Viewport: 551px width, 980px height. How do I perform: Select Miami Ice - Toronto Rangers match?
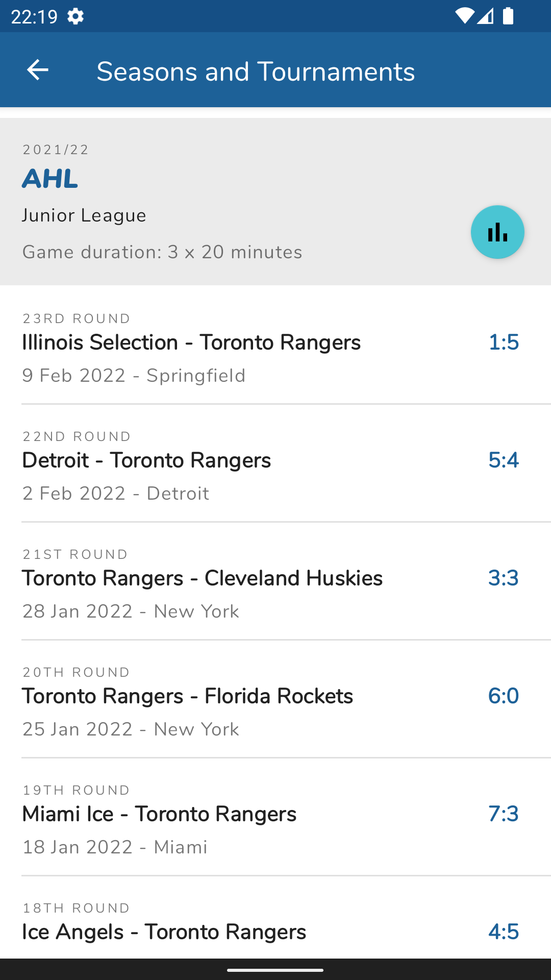pyautogui.click(x=159, y=814)
